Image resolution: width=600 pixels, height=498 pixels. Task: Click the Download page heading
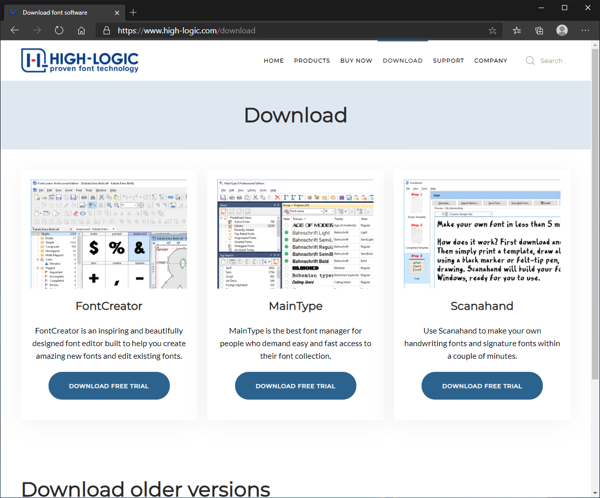[295, 115]
